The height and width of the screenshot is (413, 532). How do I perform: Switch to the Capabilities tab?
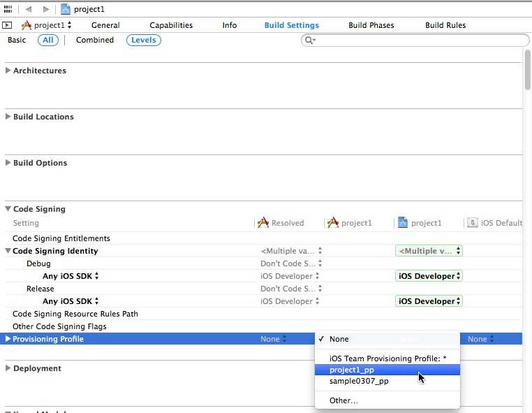171,25
